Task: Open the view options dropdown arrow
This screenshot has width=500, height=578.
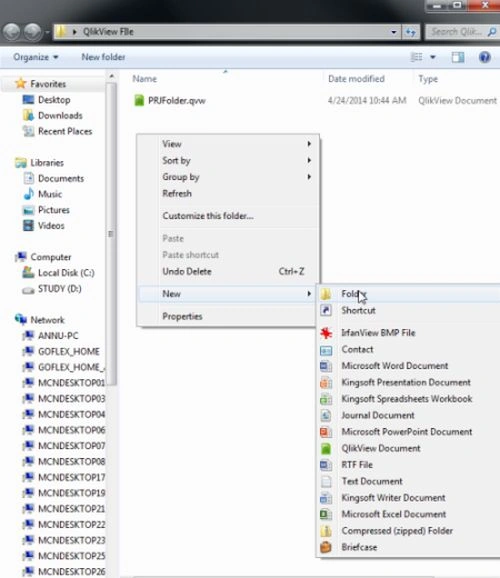Action: tap(433, 57)
